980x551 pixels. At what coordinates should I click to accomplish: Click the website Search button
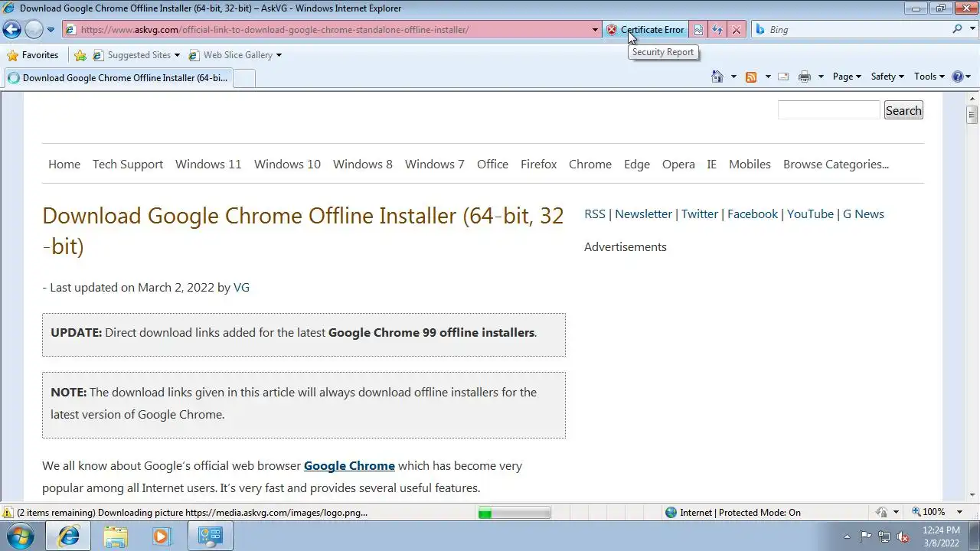(x=903, y=110)
